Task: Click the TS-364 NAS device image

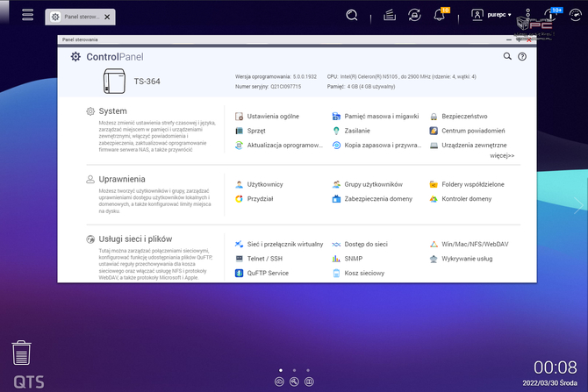Action: tap(114, 81)
